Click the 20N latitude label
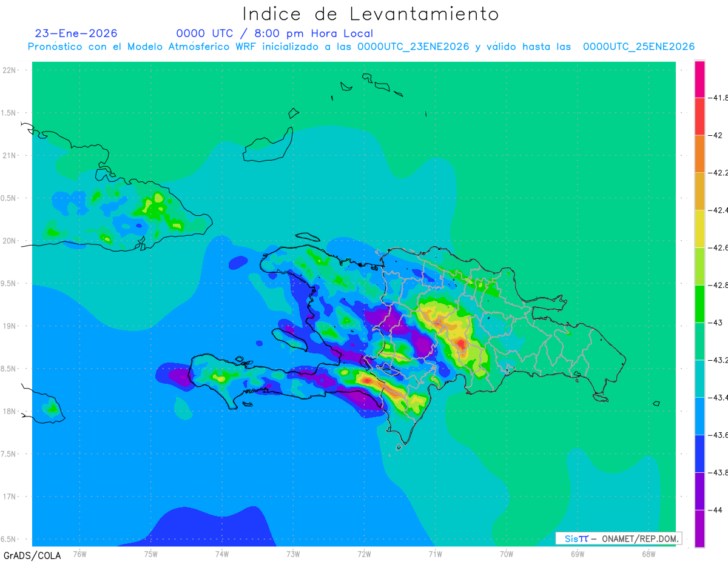The height and width of the screenshot is (562, 728). click(10, 241)
